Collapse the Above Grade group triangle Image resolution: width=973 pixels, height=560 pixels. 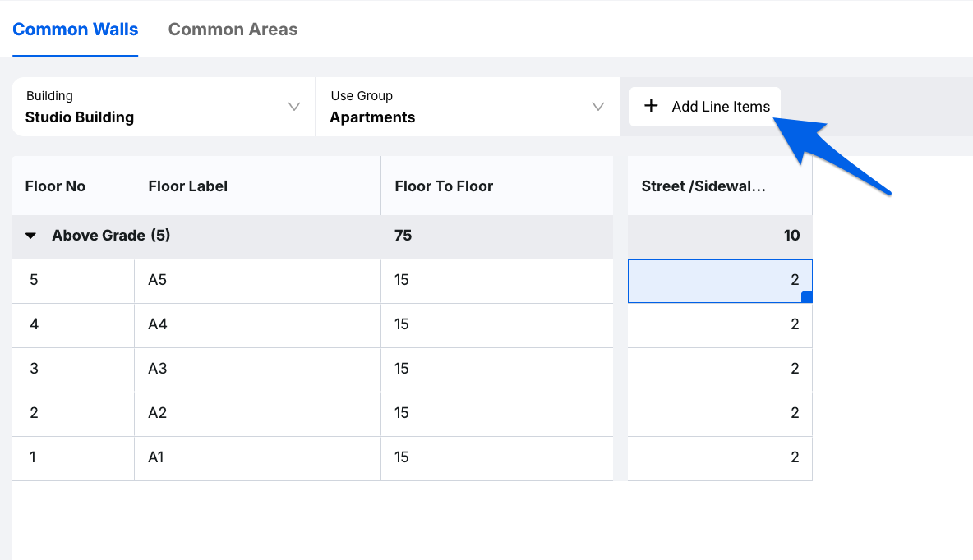[31, 236]
